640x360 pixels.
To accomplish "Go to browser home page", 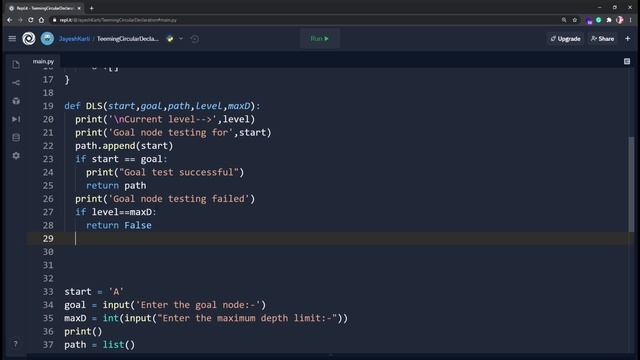I will (41, 20).
